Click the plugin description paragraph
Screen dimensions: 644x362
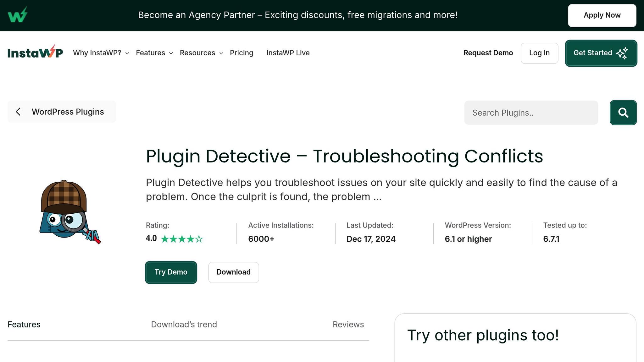click(381, 189)
